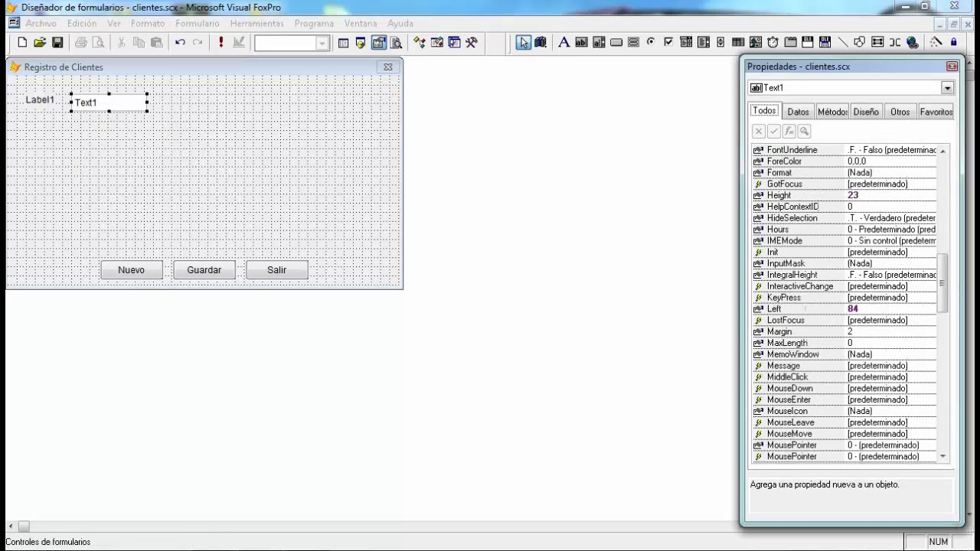Image resolution: width=980 pixels, height=551 pixels.
Task: Select the Grid control tool
Action: (738, 43)
